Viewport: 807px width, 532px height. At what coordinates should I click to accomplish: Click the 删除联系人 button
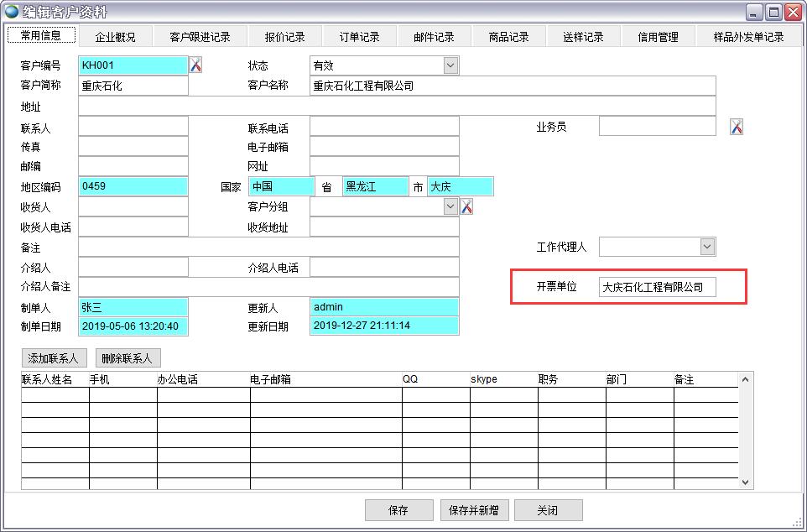click(128, 357)
